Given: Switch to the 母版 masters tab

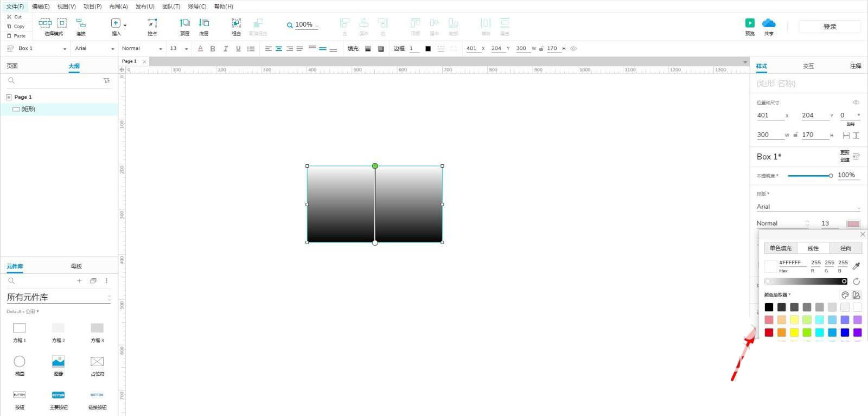Looking at the screenshot, I should pos(76,266).
